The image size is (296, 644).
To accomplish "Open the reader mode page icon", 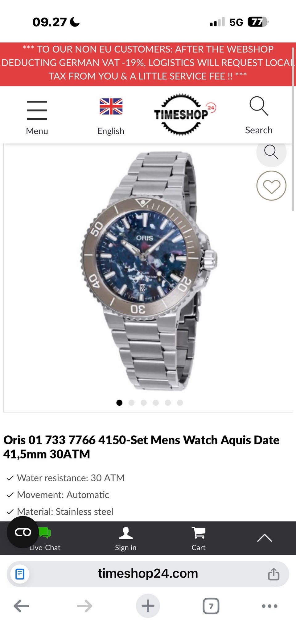I will tap(20, 574).
